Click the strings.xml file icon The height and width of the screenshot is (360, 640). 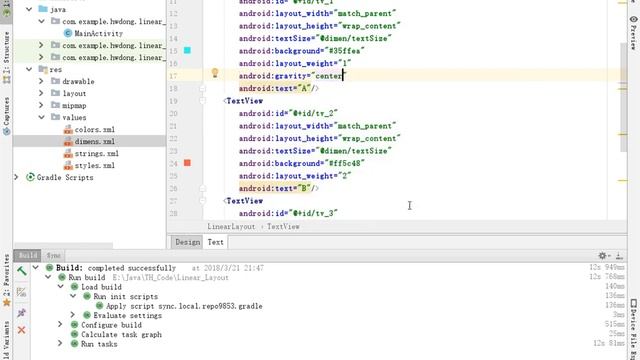coord(68,153)
